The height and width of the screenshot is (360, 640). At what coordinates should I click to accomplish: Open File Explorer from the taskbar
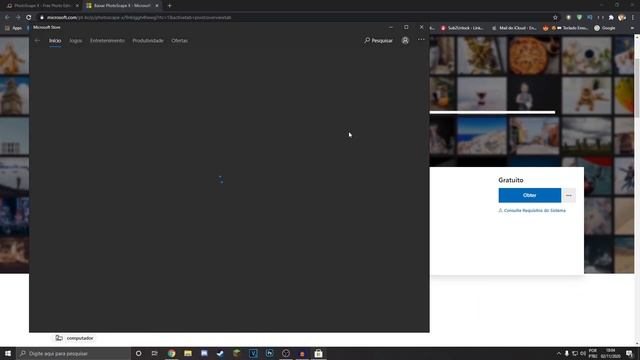[188, 353]
